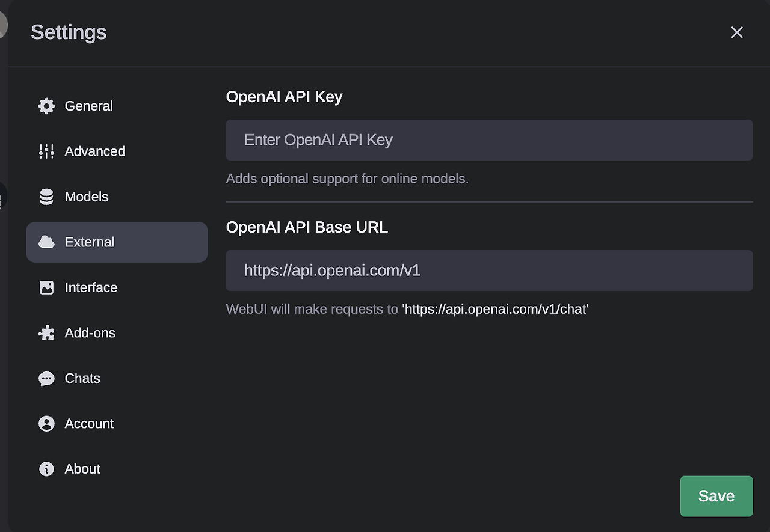Click the Advanced sliders icon

pyautogui.click(x=46, y=151)
